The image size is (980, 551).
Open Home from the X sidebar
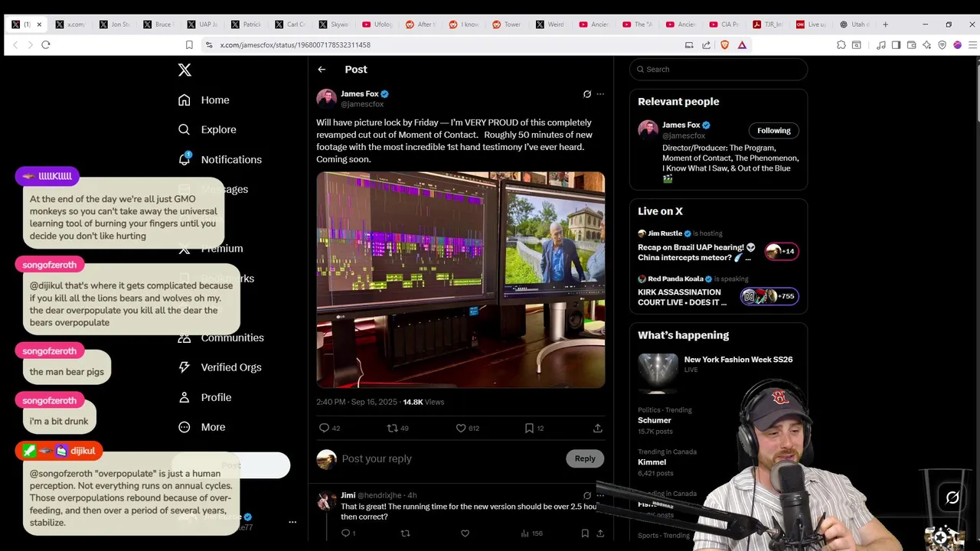[x=204, y=100]
